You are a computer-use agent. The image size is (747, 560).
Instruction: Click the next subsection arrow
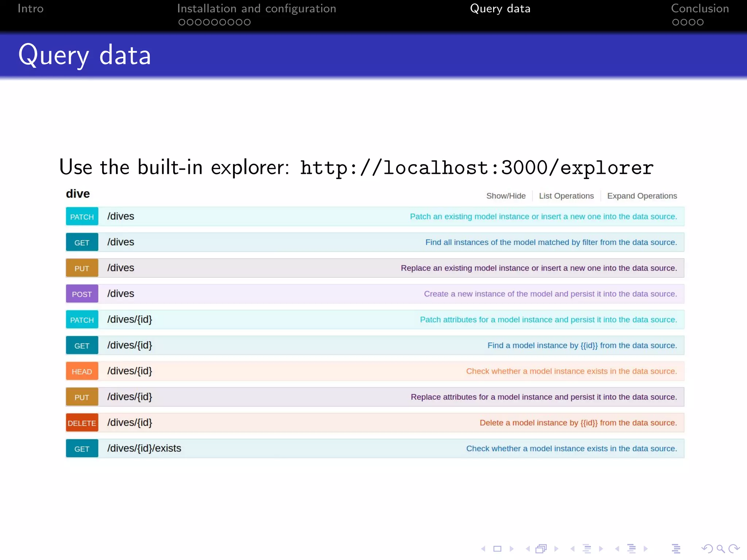click(601, 549)
